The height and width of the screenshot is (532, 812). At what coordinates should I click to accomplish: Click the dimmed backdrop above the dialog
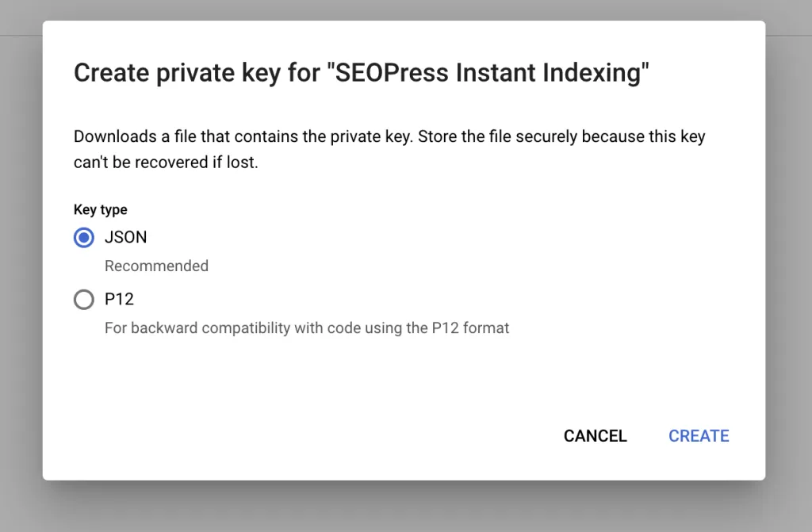pos(396,10)
